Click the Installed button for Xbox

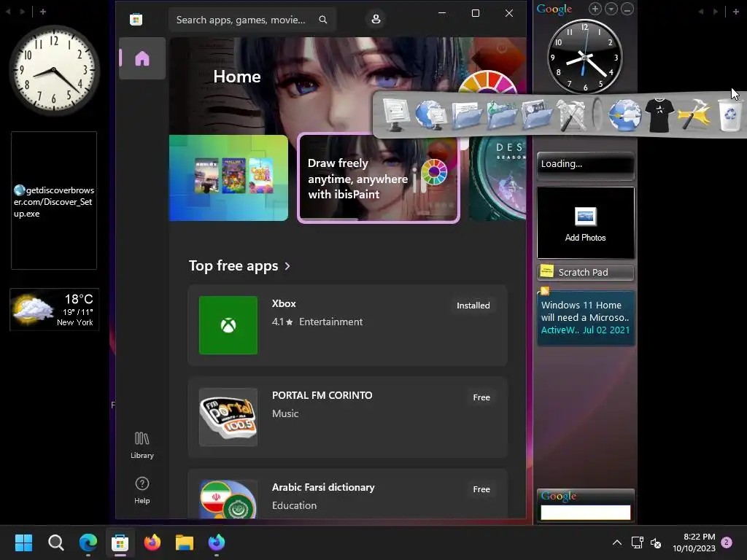[473, 306]
